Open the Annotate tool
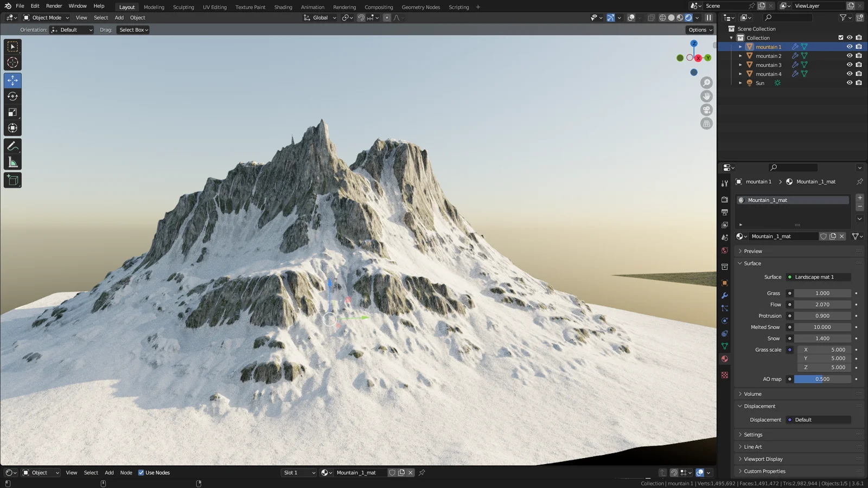Screen dimensions: 868x488 pyautogui.click(x=12, y=145)
